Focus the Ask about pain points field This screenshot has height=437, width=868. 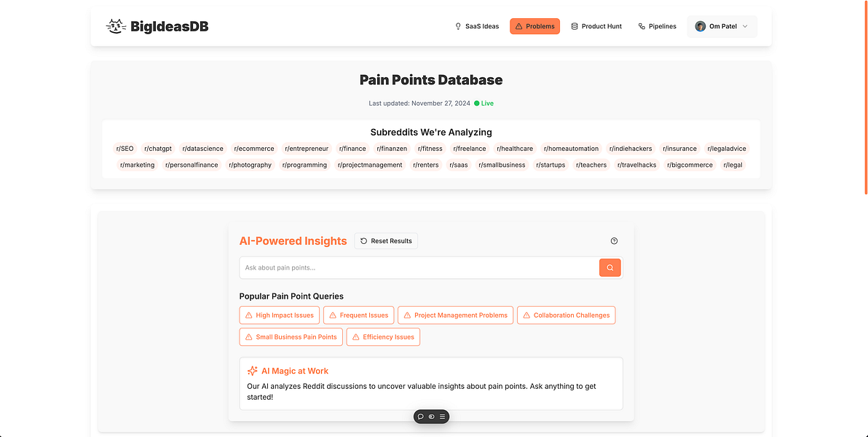tap(419, 267)
